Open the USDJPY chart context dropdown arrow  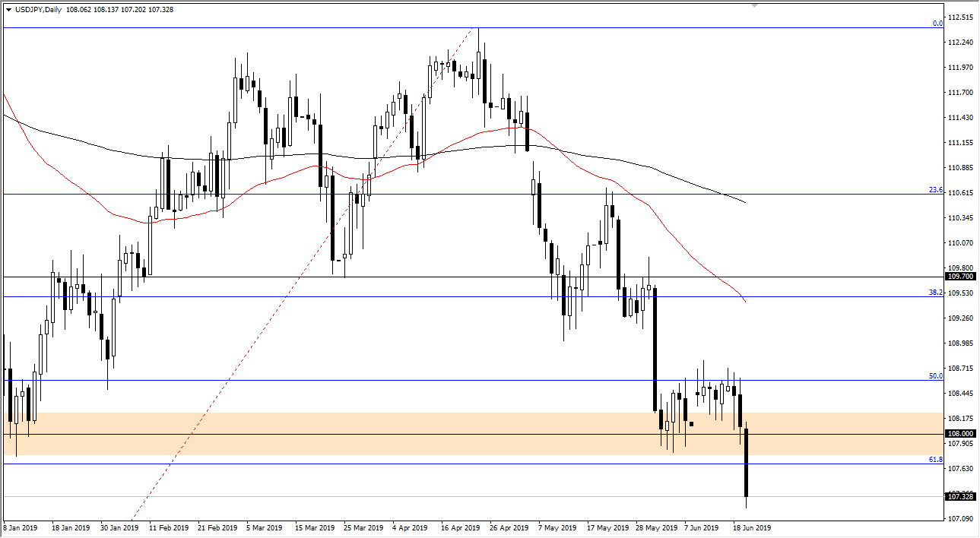(x=9, y=8)
